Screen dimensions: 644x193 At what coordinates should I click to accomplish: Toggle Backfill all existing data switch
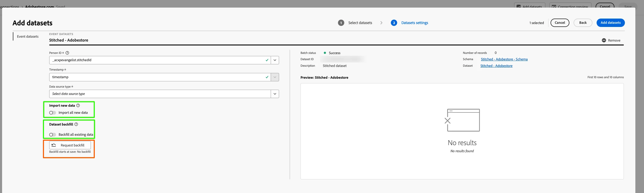52,135
